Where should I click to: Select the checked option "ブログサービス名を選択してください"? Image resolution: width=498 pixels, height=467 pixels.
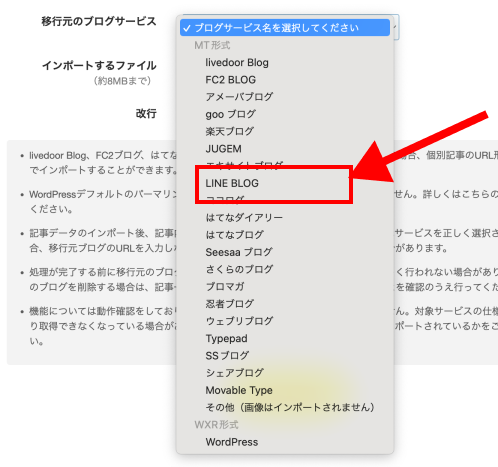pos(285,28)
